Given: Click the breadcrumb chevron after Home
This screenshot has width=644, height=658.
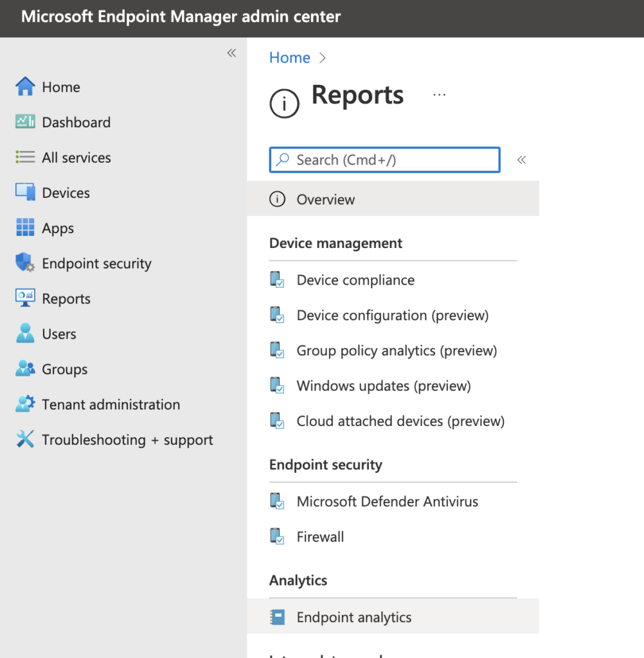Looking at the screenshot, I should coord(322,58).
